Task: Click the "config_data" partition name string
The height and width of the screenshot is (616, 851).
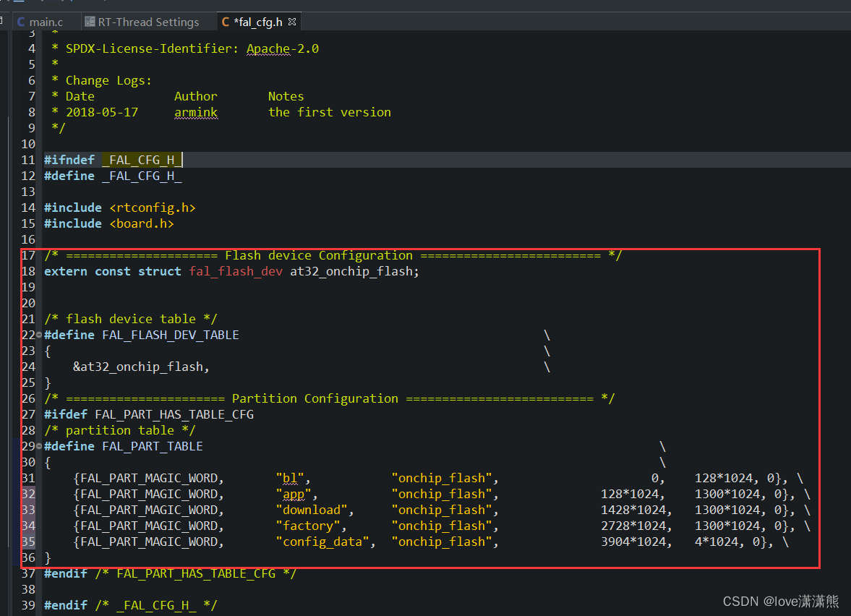Action: pyautogui.click(x=322, y=542)
